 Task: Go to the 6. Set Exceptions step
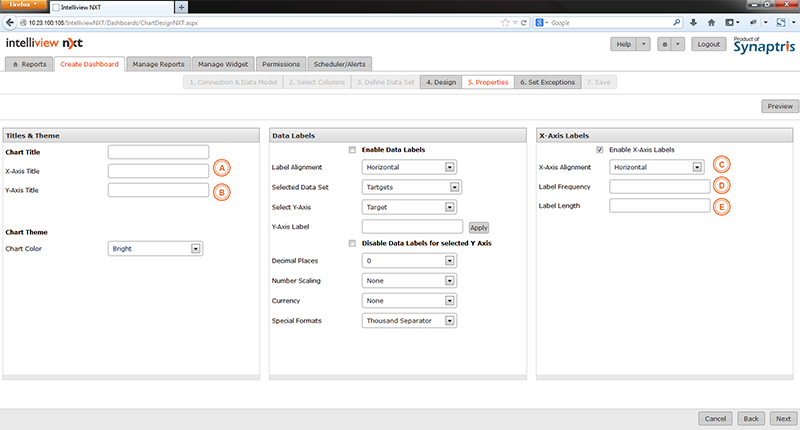coord(548,81)
